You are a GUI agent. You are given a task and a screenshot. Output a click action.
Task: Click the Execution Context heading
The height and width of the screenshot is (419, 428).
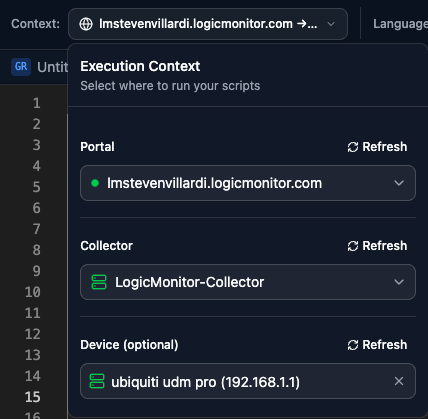point(140,66)
